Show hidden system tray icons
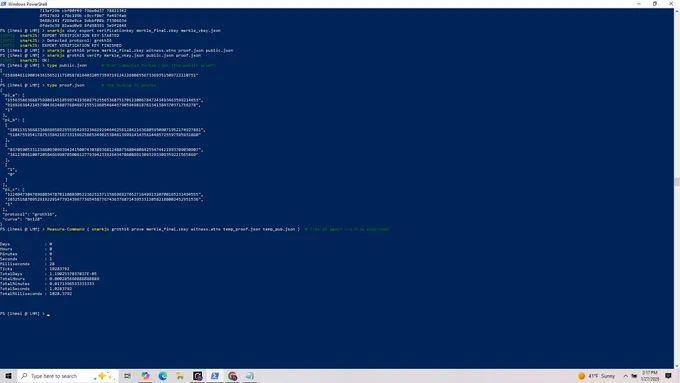Screen dimensions: 680x383 625,376
